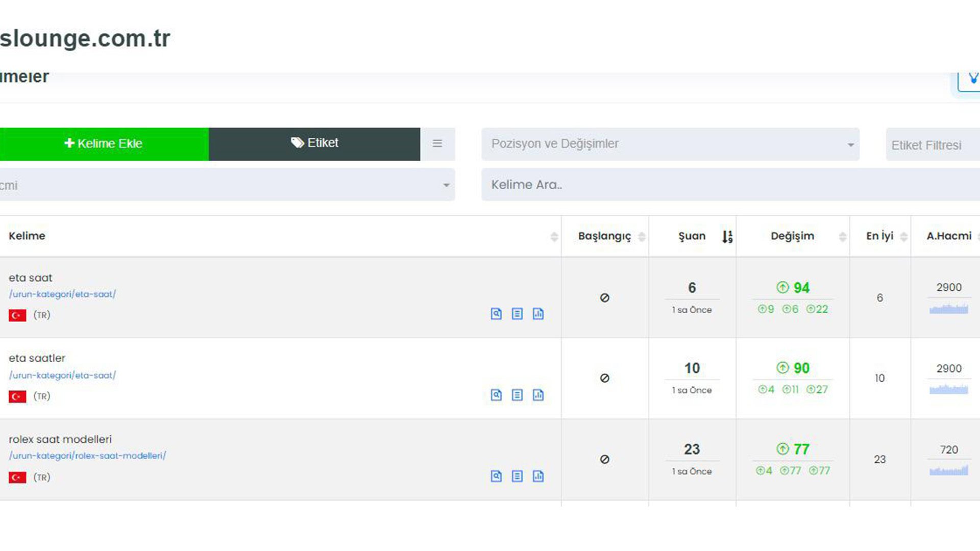Open chart icon for rolex saat modelleri
980x551 pixels.
[x=538, y=476]
